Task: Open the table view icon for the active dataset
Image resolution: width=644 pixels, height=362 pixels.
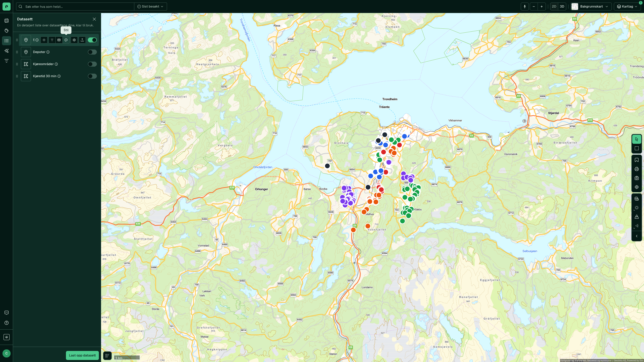Action: [x=59, y=40]
